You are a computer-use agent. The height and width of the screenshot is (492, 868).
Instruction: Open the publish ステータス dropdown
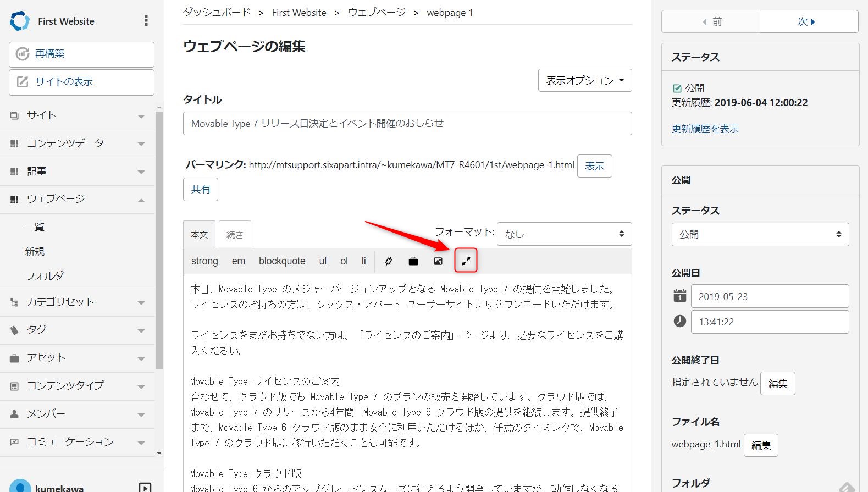760,234
